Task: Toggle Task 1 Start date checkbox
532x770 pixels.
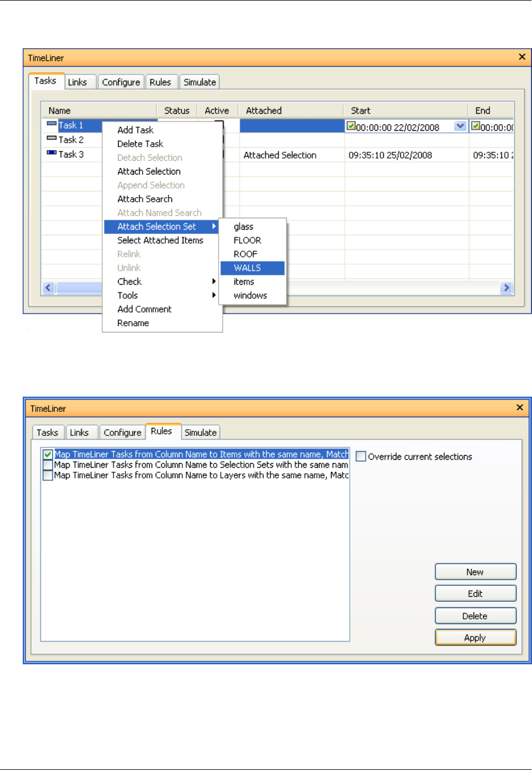Action: tap(351, 126)
